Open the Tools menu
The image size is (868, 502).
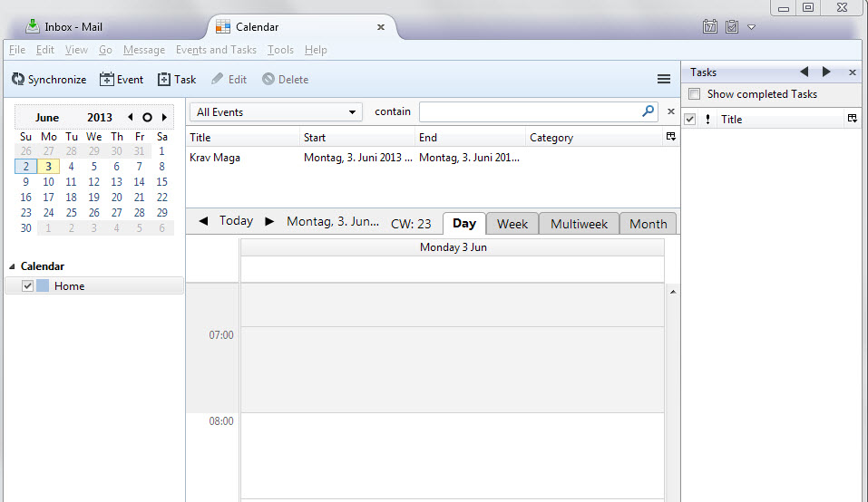(280, 50)
